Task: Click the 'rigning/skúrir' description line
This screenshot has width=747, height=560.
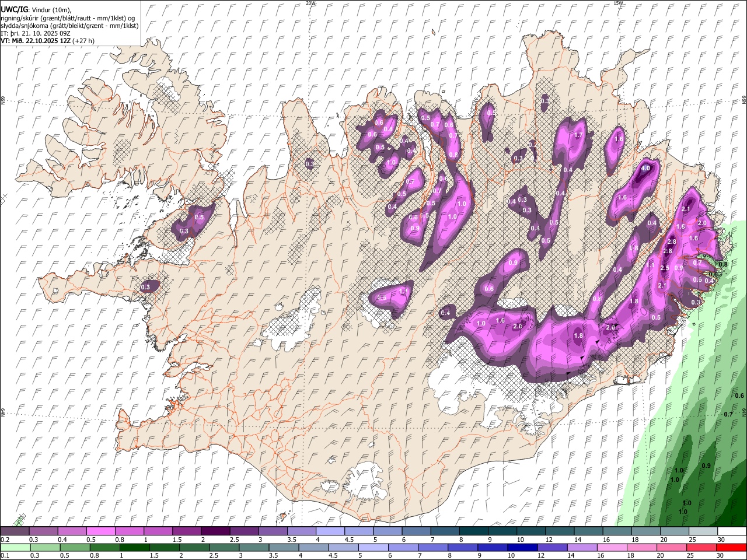Action: (x=68, y=18)
